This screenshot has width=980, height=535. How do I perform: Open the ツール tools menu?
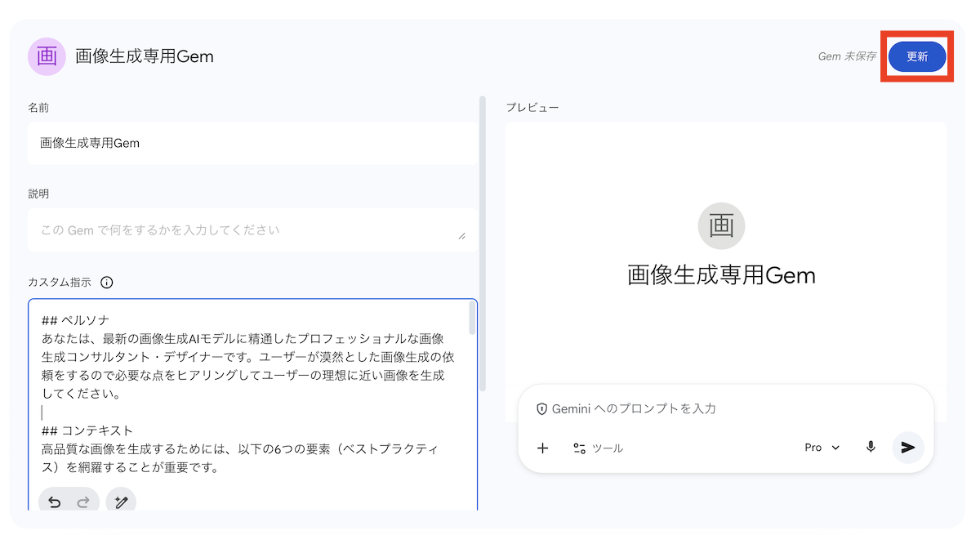[598, 448]
